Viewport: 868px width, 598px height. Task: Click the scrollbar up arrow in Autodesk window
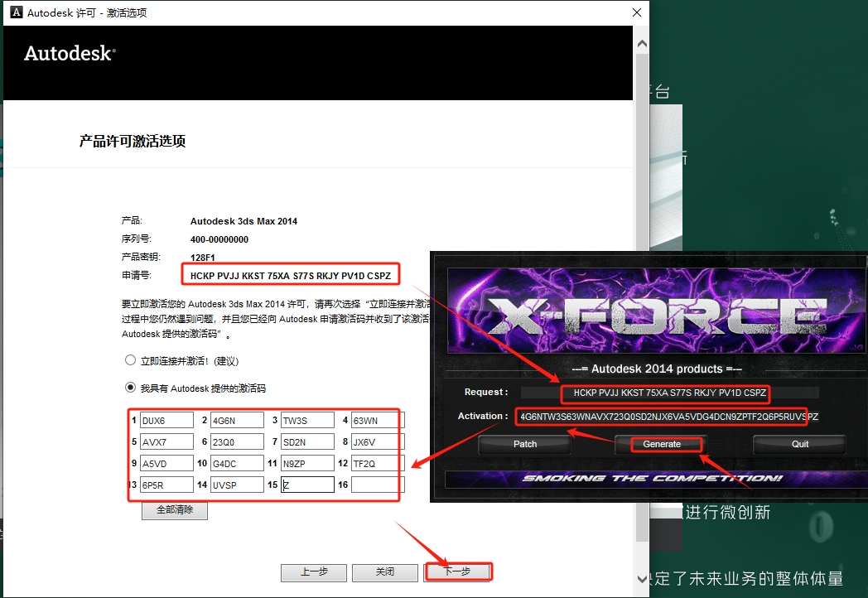[642, 43]
